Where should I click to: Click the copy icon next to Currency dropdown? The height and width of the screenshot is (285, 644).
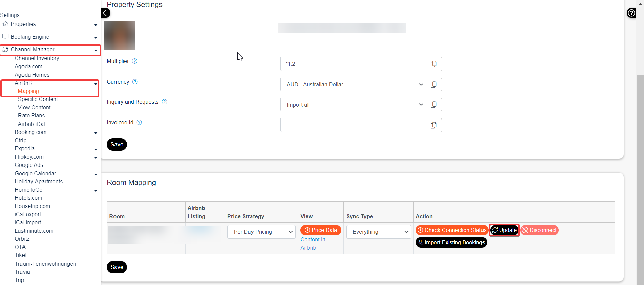(x=434, y=85)
